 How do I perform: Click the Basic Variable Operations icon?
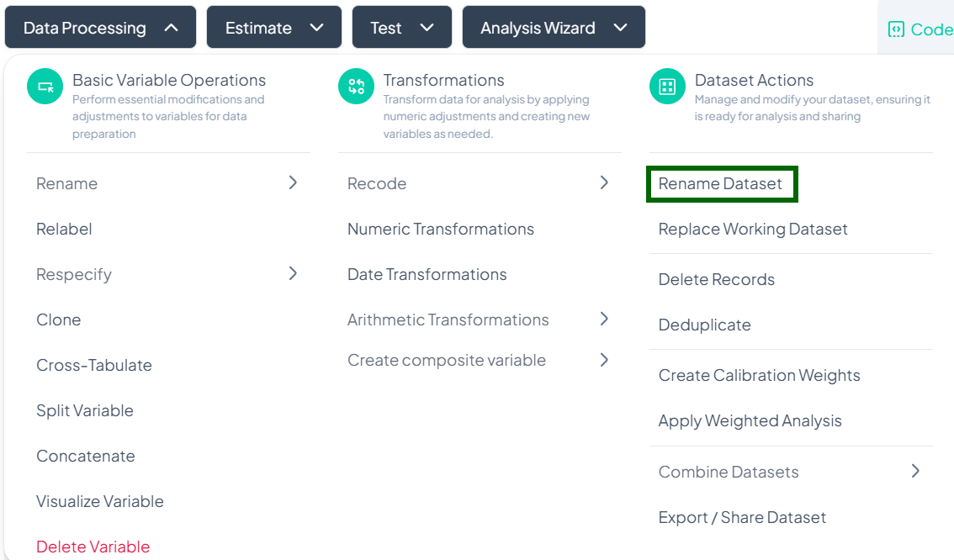(45, 87)
